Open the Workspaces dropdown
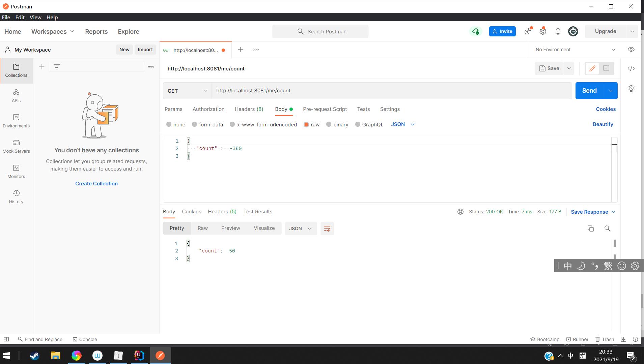 coord(53,31)
